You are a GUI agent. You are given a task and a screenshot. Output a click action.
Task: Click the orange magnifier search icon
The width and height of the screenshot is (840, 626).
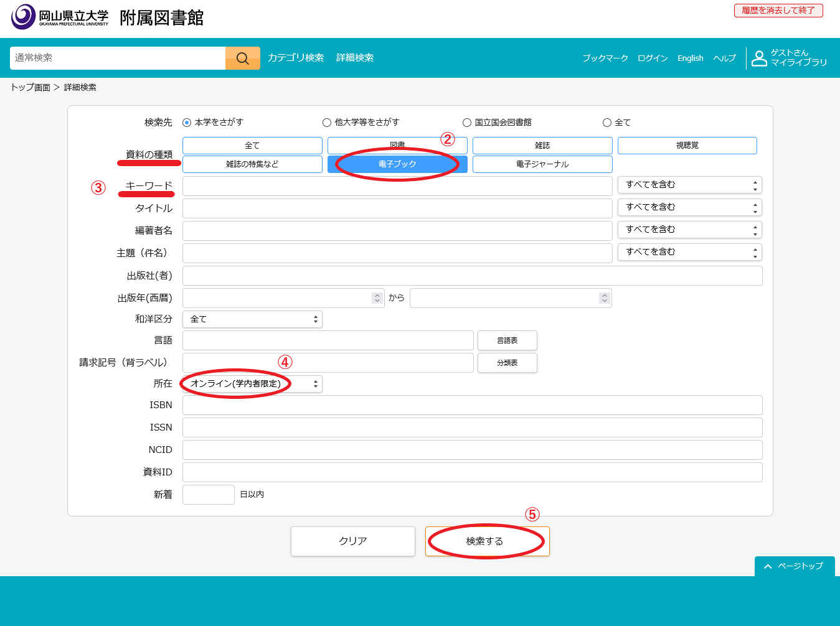(243, 58)
